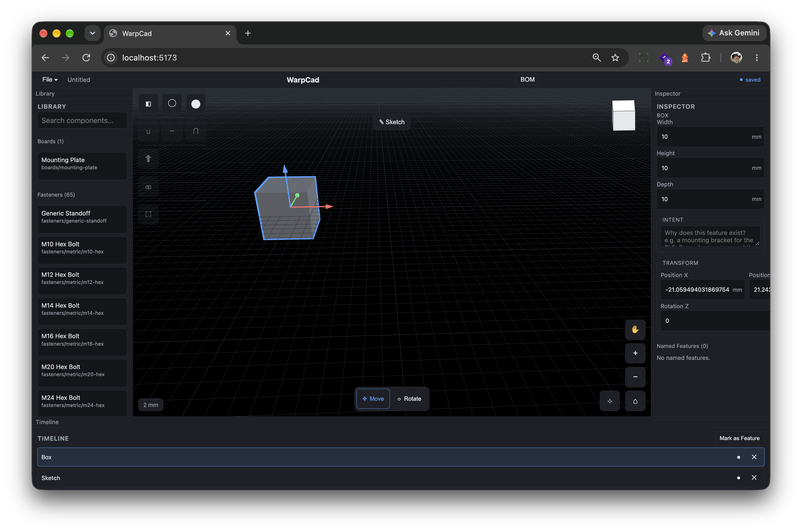Edit the Height value field
Viewport: 802px width, 532px height.
[x=710, y=168]
